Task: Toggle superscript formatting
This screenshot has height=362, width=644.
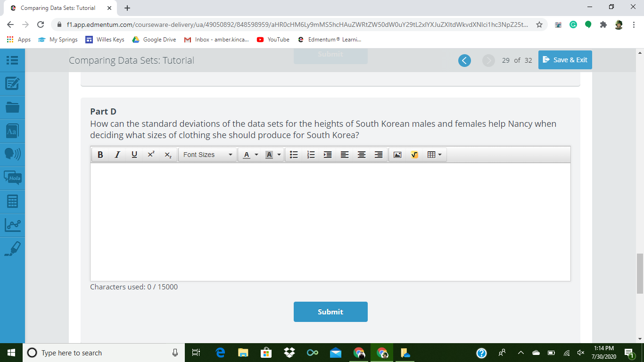Action: [x=151, y=155]
